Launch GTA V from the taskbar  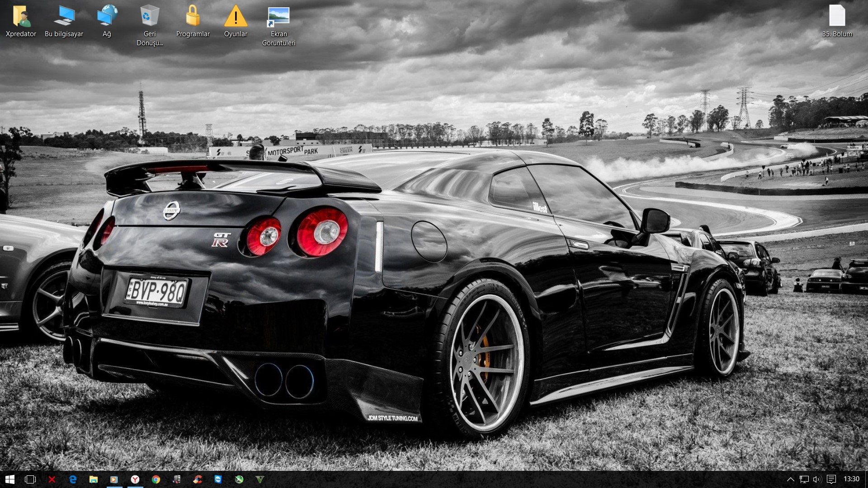click(x=260, y=479)
